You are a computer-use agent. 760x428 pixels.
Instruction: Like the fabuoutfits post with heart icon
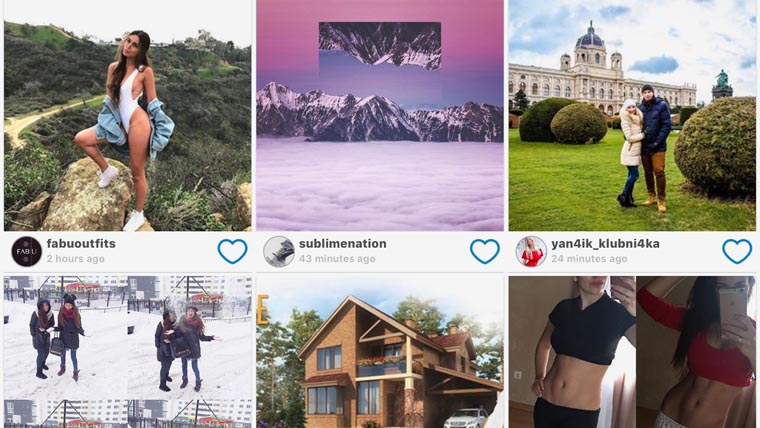232,251
